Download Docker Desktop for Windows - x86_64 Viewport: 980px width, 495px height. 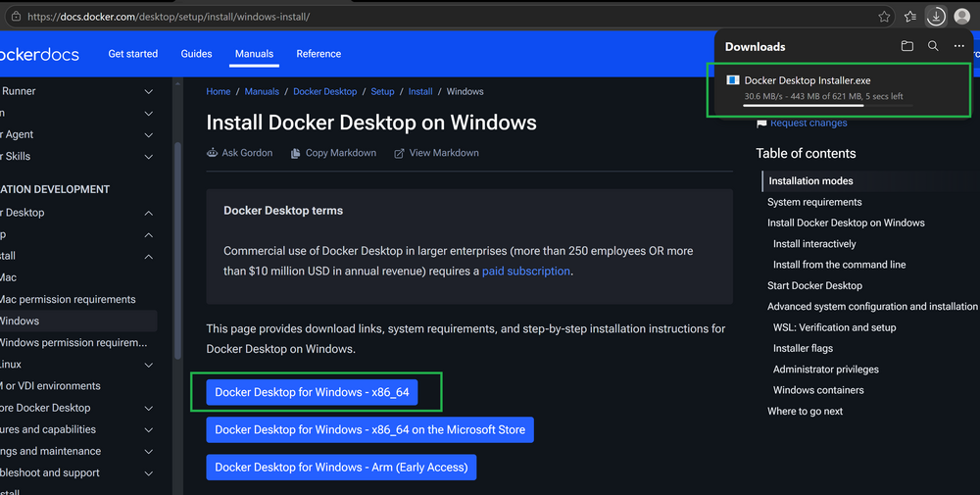coord(312,392)
